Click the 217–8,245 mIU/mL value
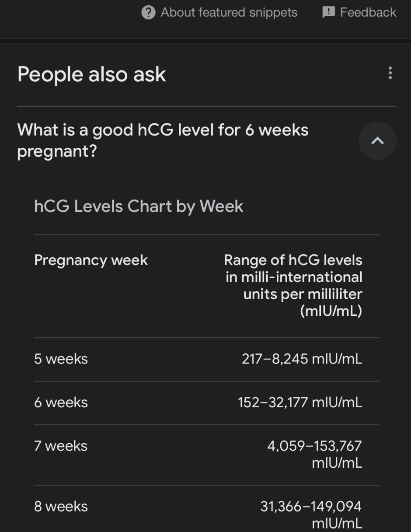The height and width of the screenshot is (532, 411). [302, 359]
